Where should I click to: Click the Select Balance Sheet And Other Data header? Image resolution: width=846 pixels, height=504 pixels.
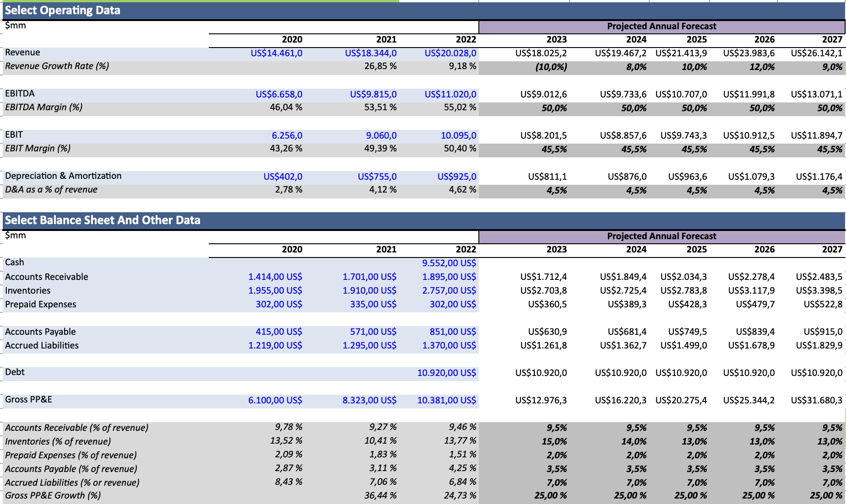[x=103, y=220]
